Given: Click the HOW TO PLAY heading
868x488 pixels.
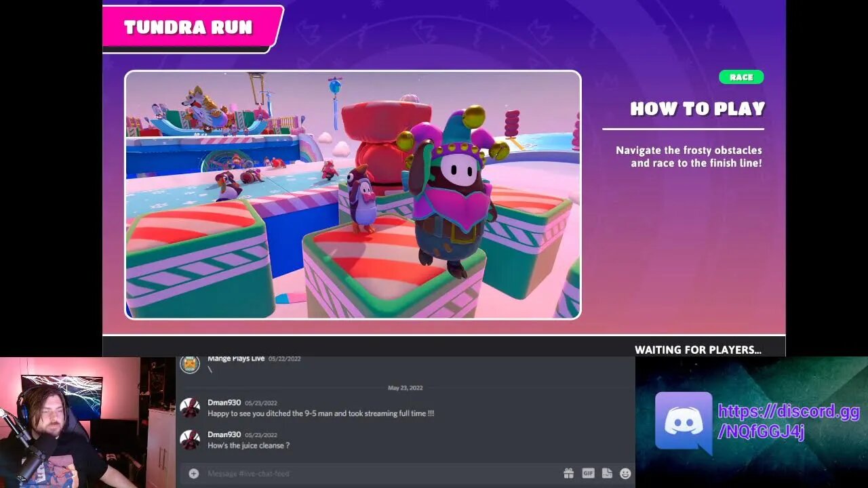Looking at the screenshot, I should tap(697, 109).
